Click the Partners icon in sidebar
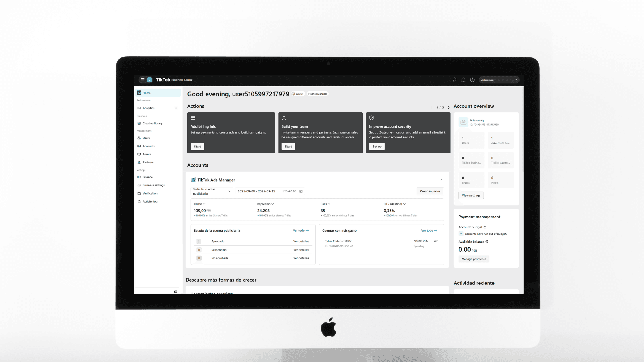 (x=139, y=162)
